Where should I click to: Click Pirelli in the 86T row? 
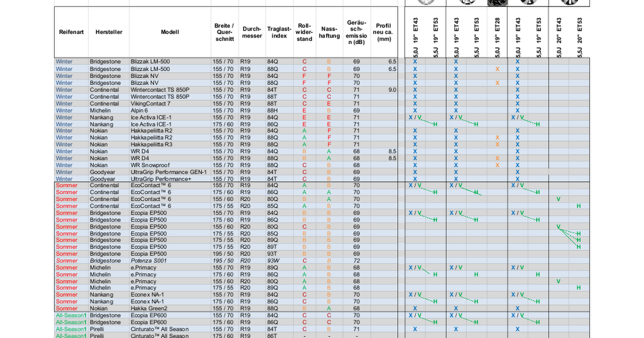point(98,336)
